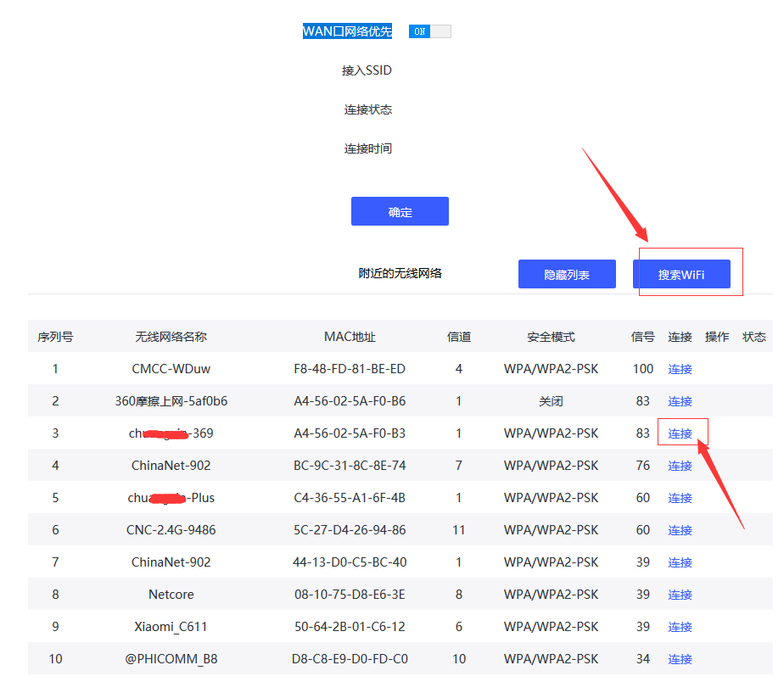Click the 隐藏列表 button
Image resolution: width=784 pixels, height=693 pixels.
coord(567,274)
